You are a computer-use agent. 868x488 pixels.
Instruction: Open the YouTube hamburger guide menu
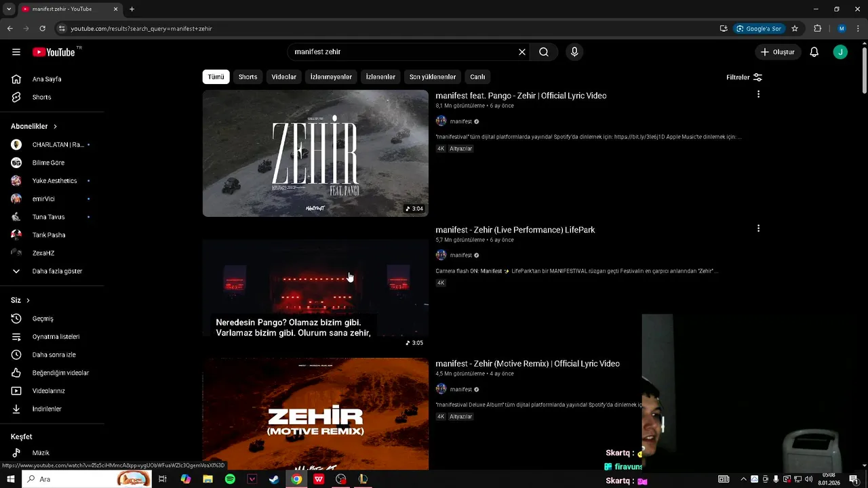(16, 52)
